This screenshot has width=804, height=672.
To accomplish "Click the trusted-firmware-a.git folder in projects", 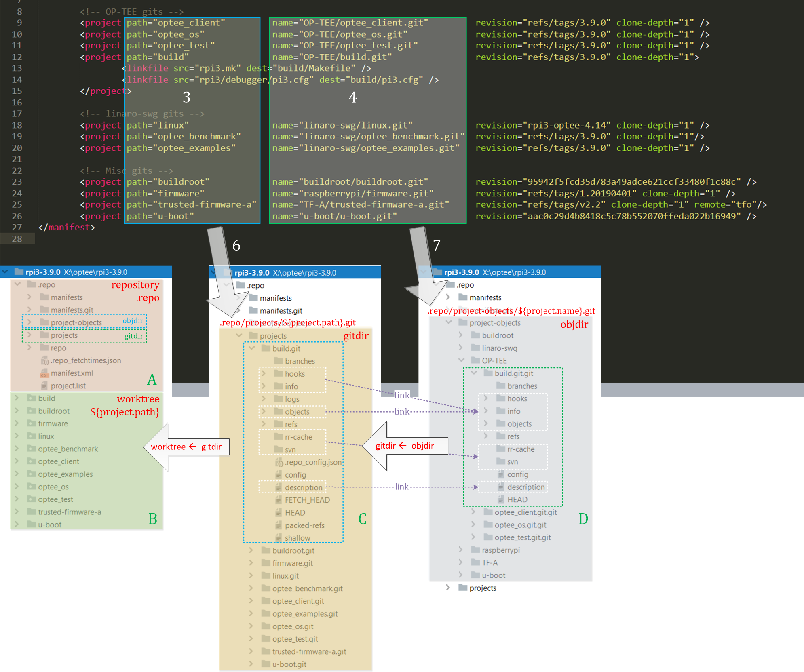I will pyautogui.click(x=309, y=651).
